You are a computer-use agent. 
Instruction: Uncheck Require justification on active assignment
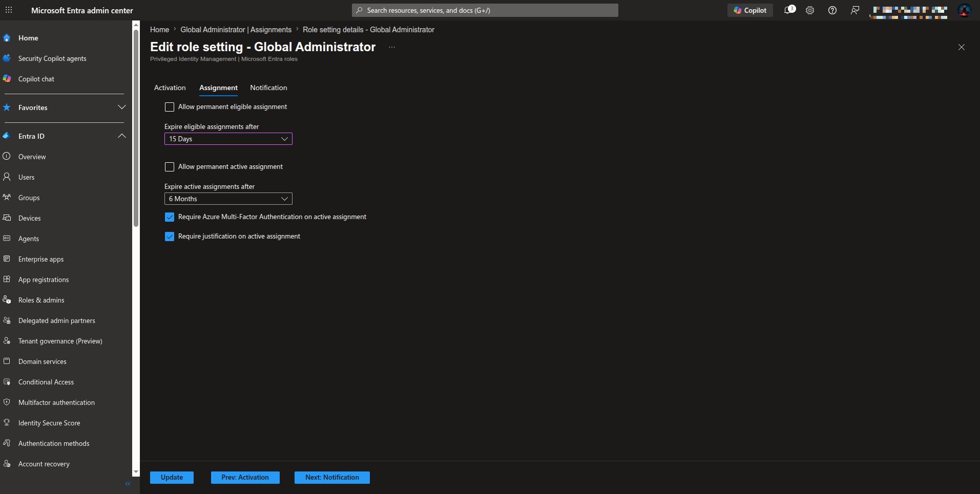coord(170,237)
